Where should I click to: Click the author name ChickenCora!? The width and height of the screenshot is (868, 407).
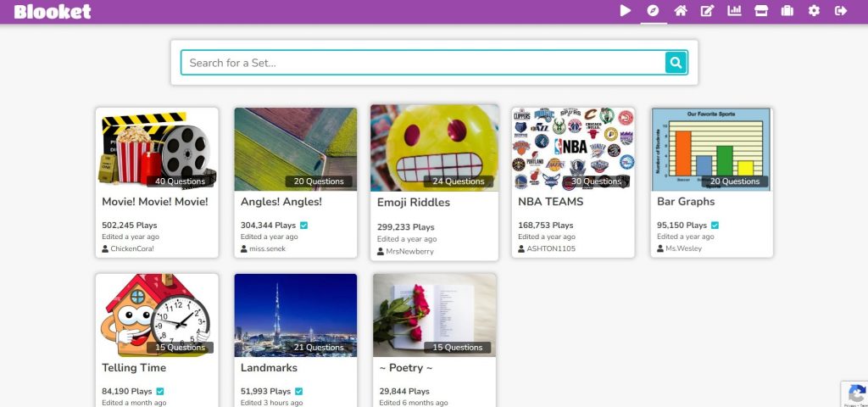132,249
